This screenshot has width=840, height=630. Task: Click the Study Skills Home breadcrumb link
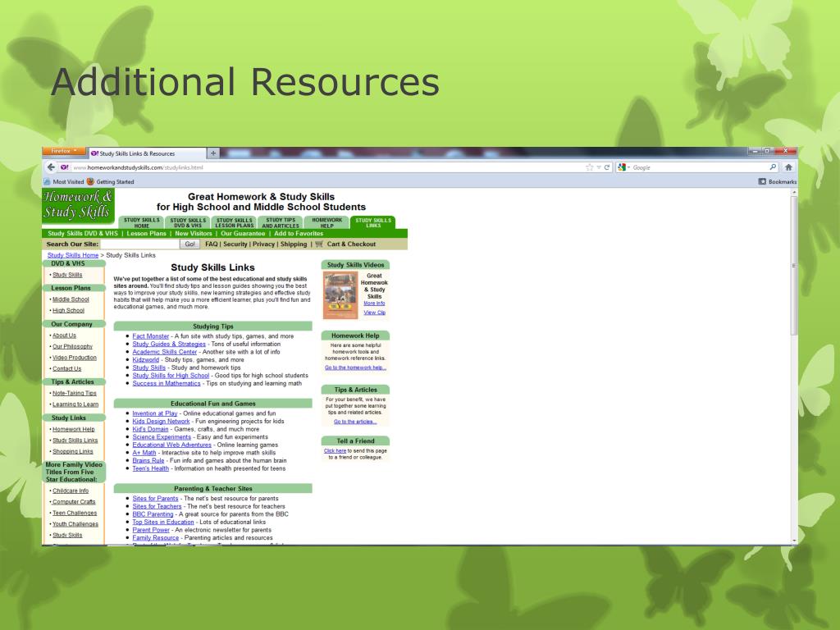pyautogui.click(x=73, y=255)
